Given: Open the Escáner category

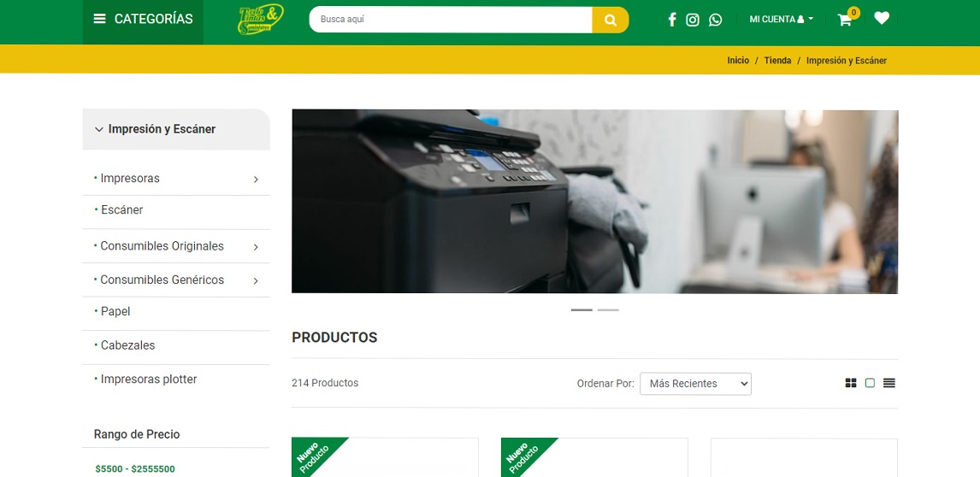Looking at the screenshot, I should click(x=122, y=210).
